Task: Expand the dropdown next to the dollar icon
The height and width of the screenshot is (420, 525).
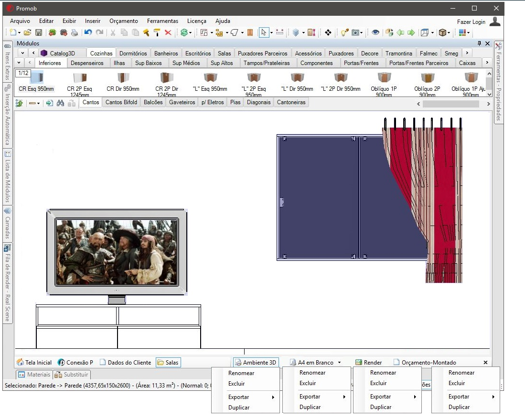Action: 190,33
